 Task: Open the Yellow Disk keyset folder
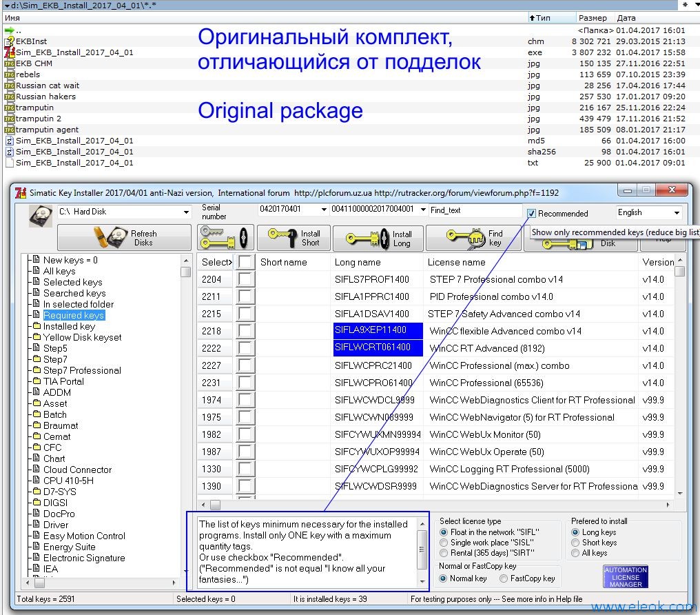tap(82, 337)
